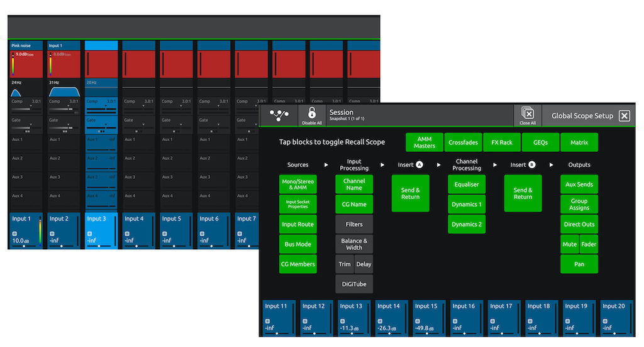Click the arrow after Sources heading
Image resolution: width=644 pixels, height=347 pixels.
(x=326, y=165)
